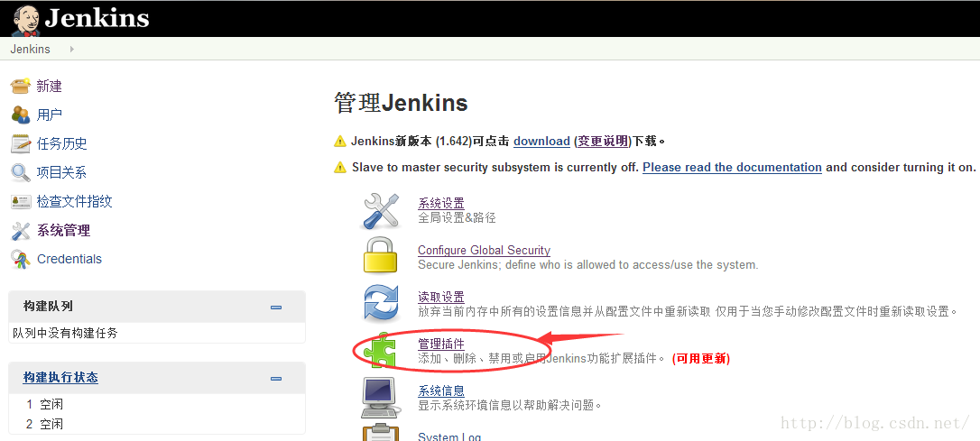Open the 构建执行状态 header link

60,377
